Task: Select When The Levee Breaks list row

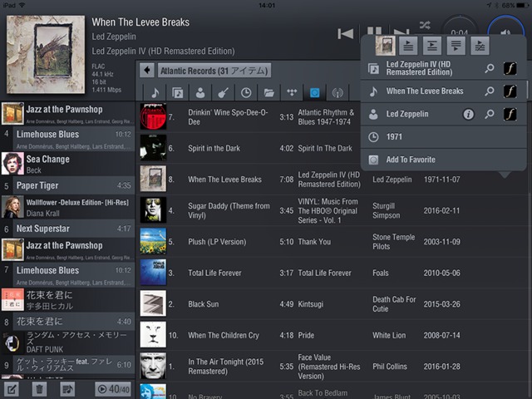Action: 333,180
